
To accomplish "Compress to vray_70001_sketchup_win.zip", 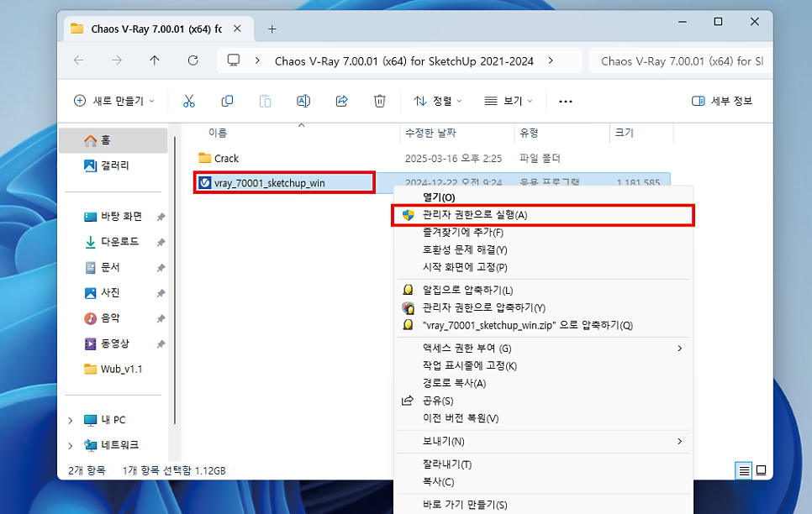I will pyautogui.click(x=543, y=326).
